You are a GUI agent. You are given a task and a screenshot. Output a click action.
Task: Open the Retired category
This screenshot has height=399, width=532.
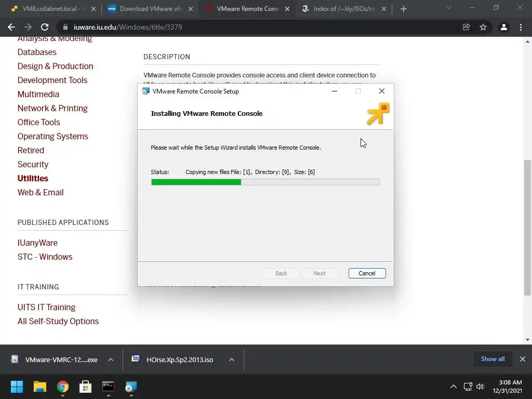[x=31, y=150]
